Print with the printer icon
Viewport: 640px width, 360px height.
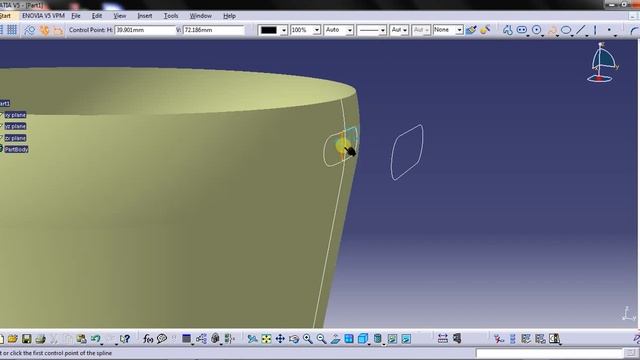pyautogui.click(x=40, y=339)
